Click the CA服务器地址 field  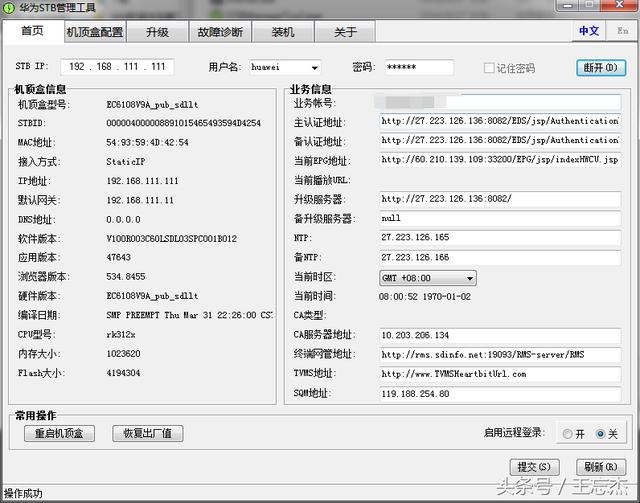pos(500,336)
